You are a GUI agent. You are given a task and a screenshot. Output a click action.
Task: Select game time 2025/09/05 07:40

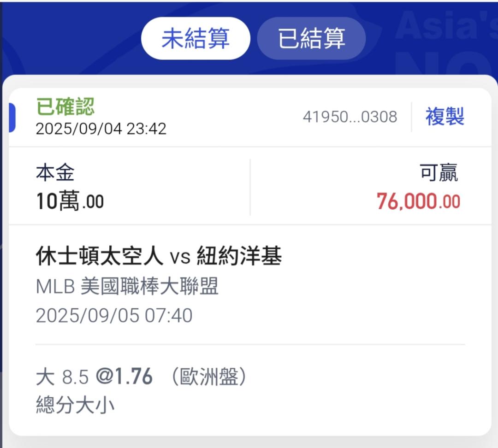(x=114, y=316)
